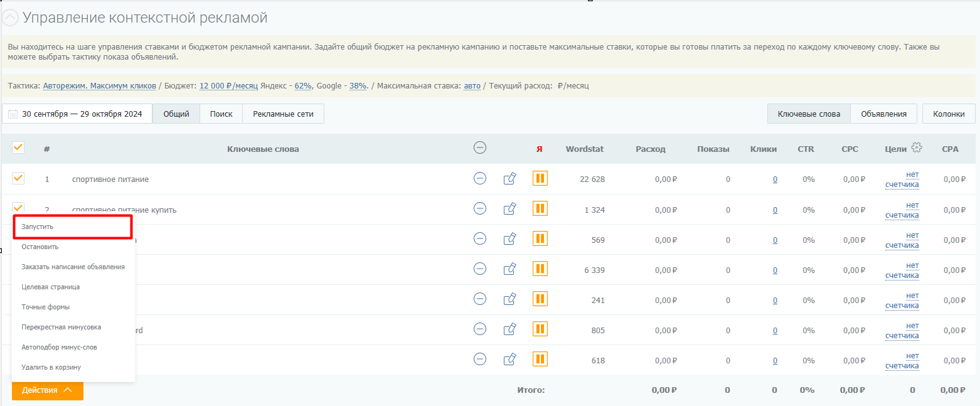Toggle the select-all checkbox in header
980x406 pixels.
18,147
